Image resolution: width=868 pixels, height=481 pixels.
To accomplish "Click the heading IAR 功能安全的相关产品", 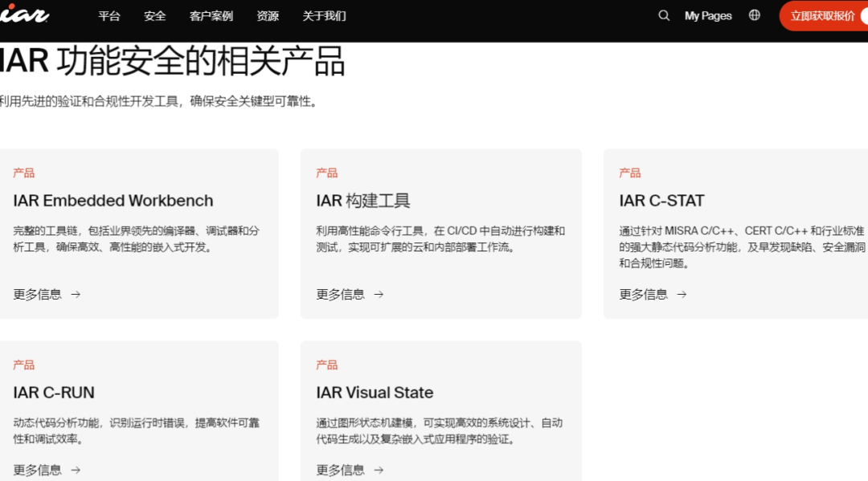I will tap(172, 61).
